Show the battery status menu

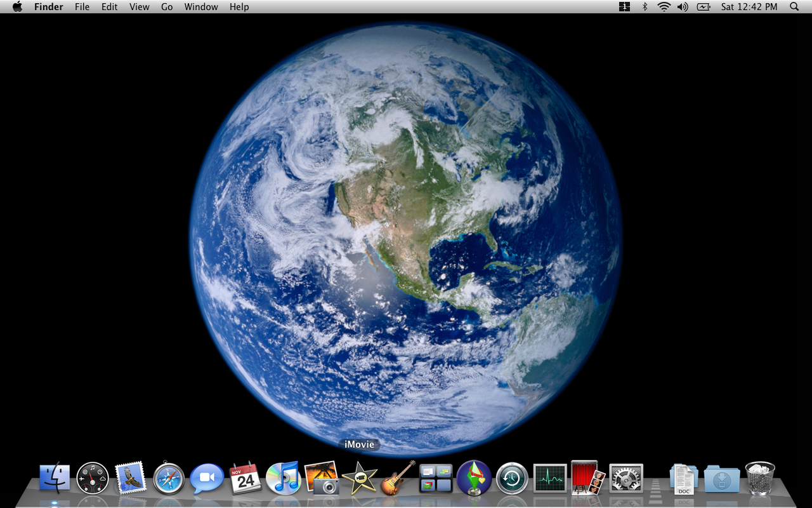tap(704, 7)
